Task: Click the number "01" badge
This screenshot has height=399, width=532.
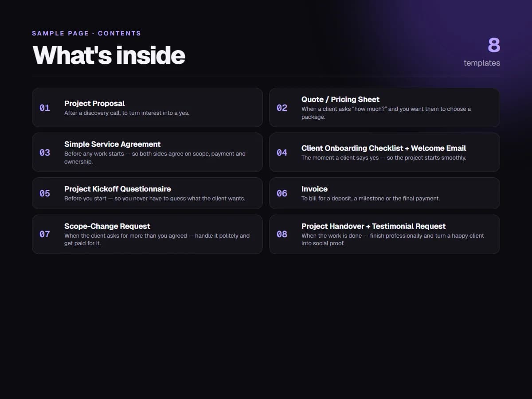Action: [x=45, y=108]
